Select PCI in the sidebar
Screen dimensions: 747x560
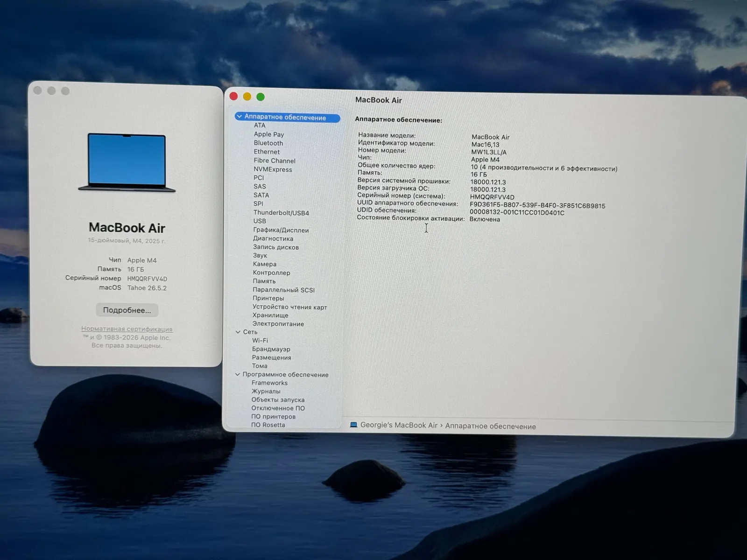(x=259, y=178)
